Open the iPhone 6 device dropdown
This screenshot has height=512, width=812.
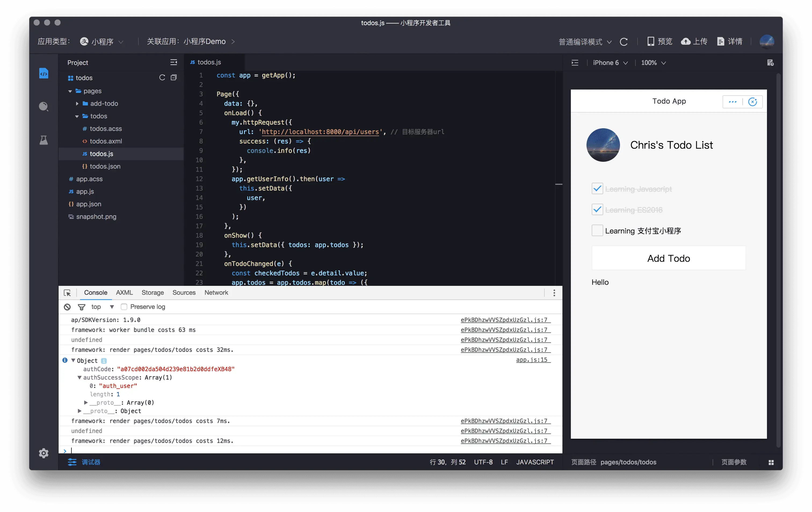pos(610,63)
